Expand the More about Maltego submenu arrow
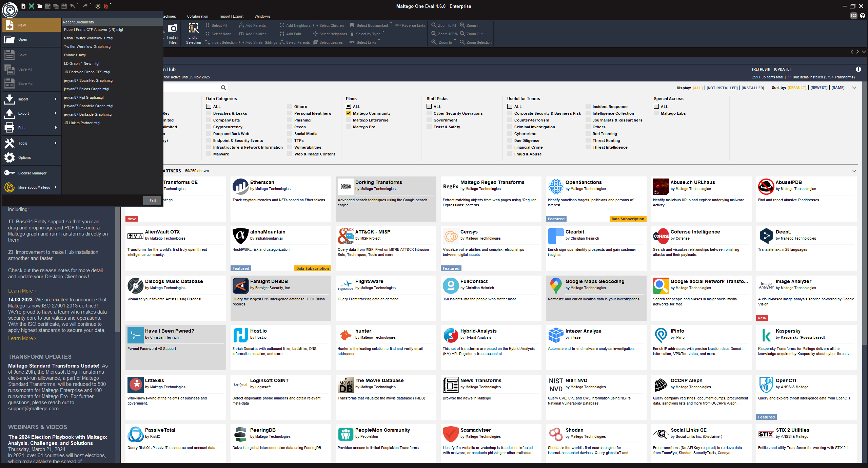The height and width of the screenshot is (468, 868). [56, 187]
